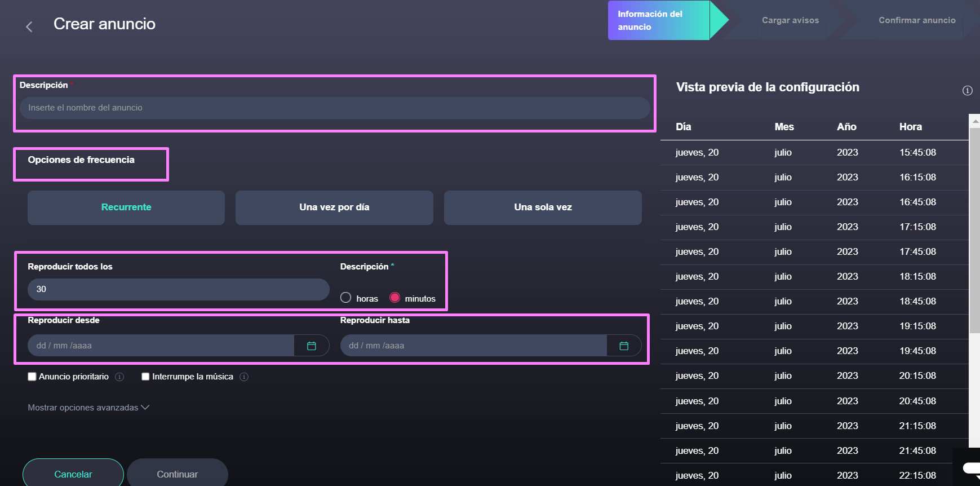Enable the Interrumpe la música checkbox

pyautogui.click(x=145, y=377)
